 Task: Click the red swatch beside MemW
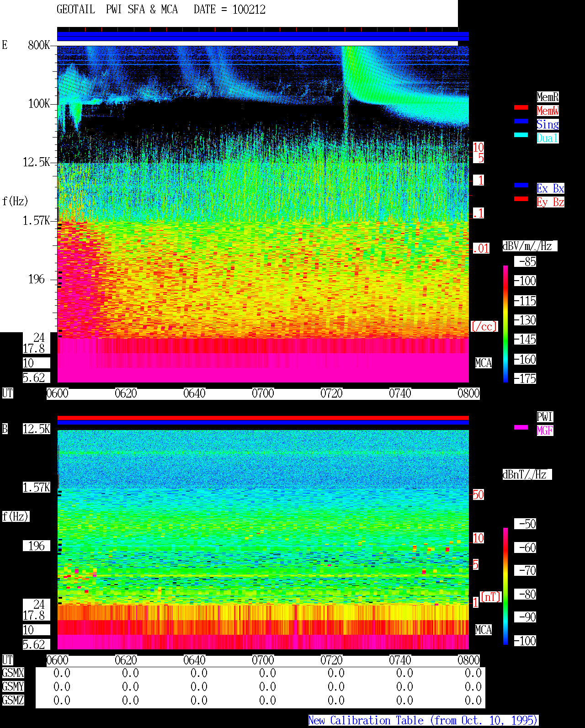point(521,107)
